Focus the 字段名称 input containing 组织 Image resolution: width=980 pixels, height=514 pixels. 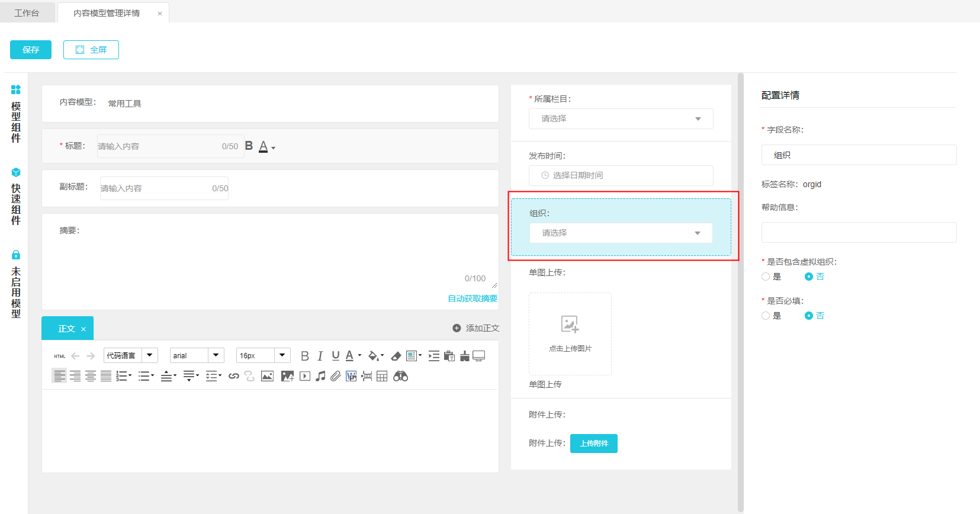(859, 155)
